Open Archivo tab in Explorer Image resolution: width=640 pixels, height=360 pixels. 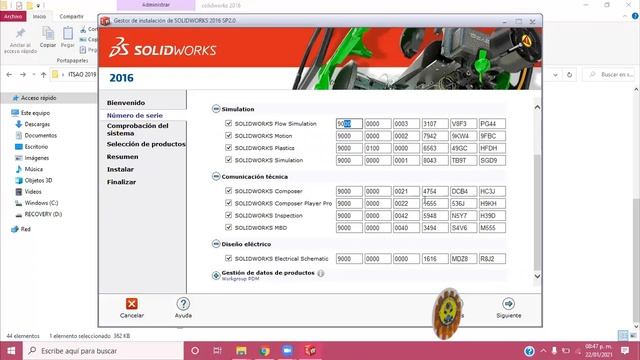coord(13,16)
